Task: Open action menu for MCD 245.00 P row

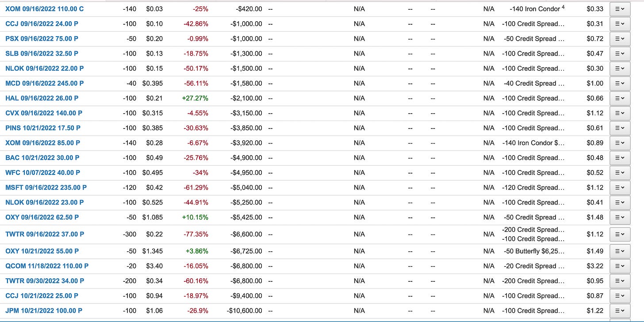Action: click(x=620, y=83)
